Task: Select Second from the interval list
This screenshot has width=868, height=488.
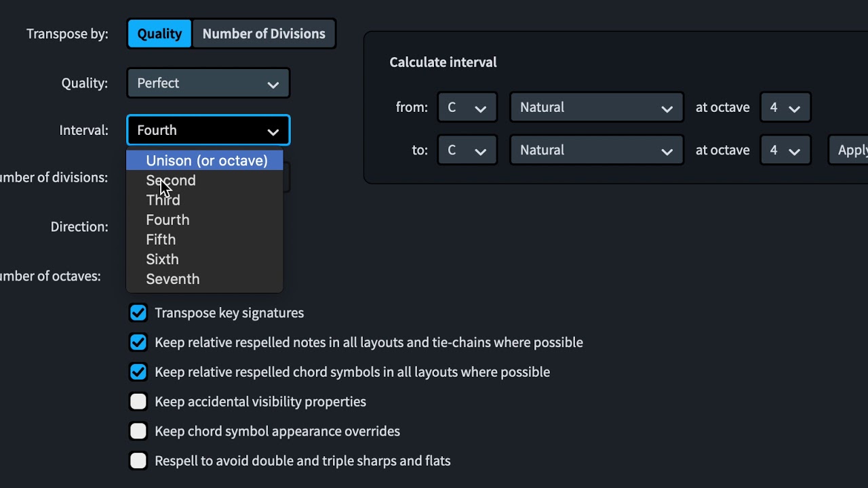Action: tap(171, 180)
